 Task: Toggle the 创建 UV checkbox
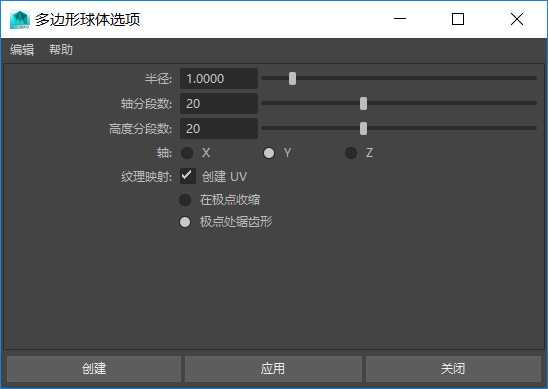coord(188,176)
